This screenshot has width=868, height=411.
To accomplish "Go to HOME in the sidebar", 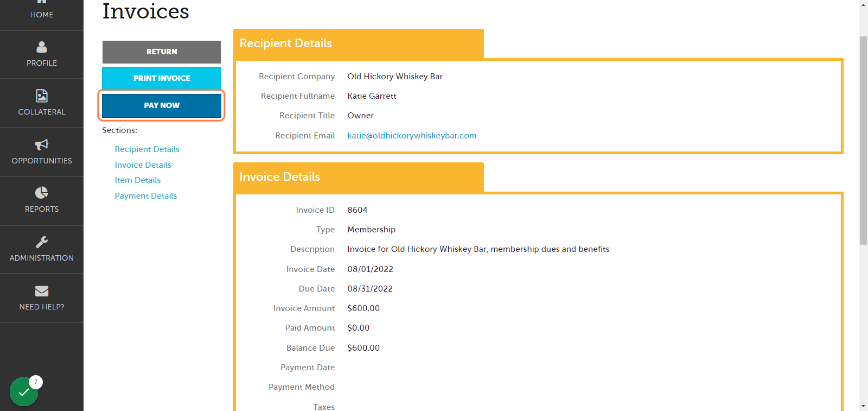I will pyautogui.click(x=42, y=15).
